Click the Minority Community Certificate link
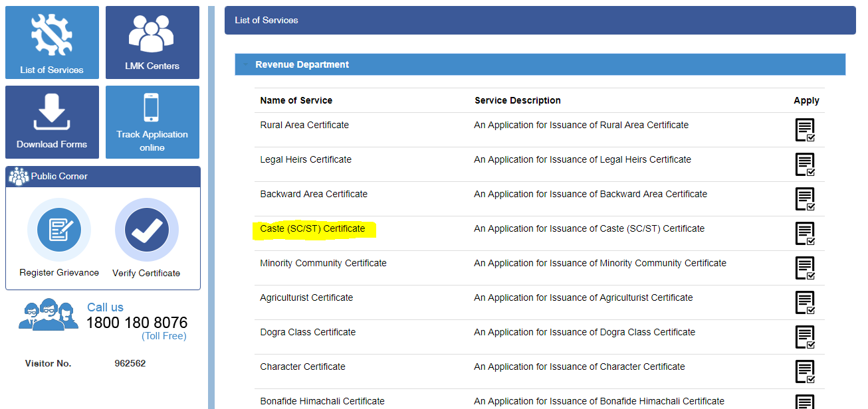Screen dimensions: 868x409 tap(323, 263)
